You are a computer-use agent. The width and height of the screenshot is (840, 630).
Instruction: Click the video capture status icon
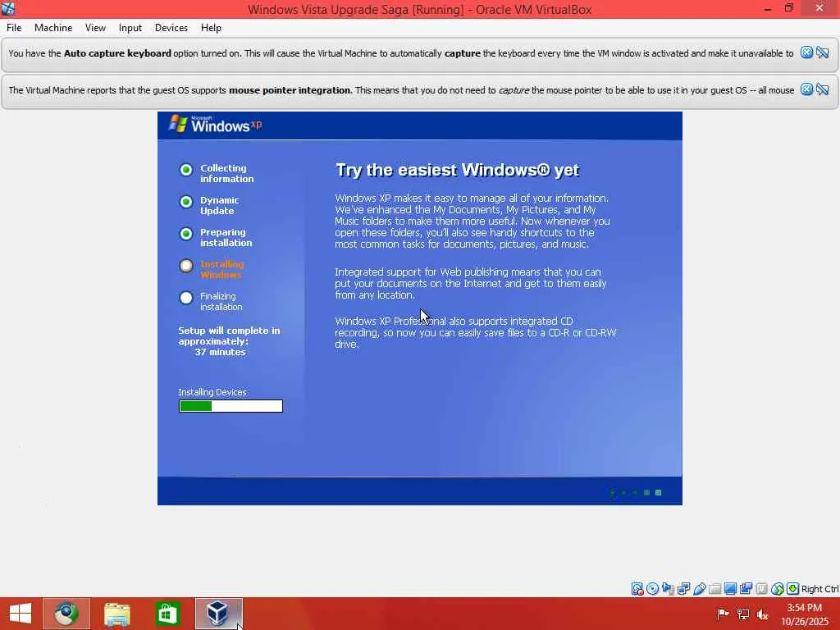click(x=746, y=589)
